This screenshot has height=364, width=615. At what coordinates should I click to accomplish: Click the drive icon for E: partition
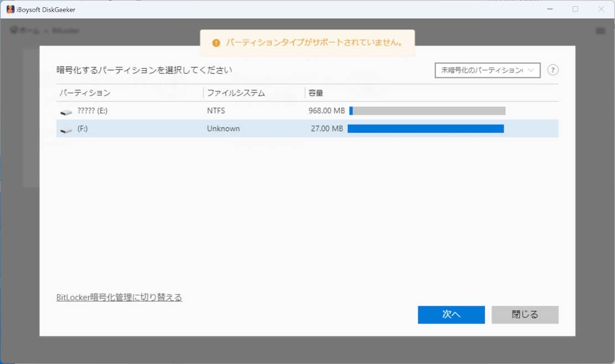[x=66, y=112]
